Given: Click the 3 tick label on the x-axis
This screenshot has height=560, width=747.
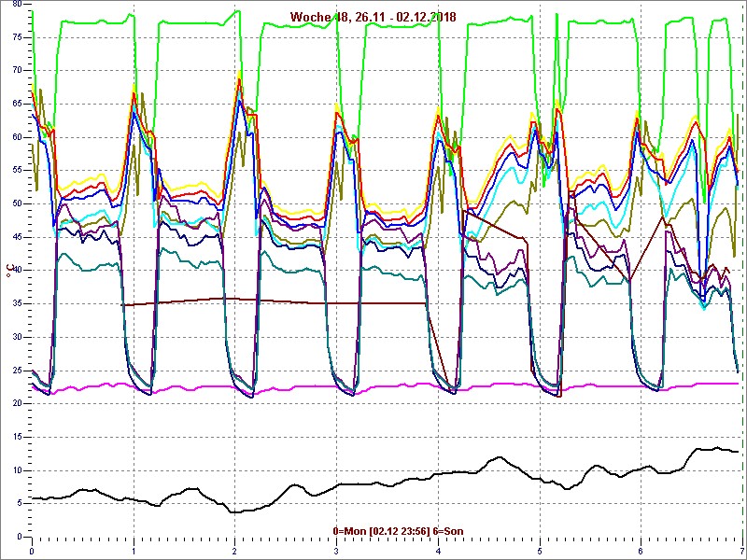Looking at the screenshot, I should tap(336, 551).
